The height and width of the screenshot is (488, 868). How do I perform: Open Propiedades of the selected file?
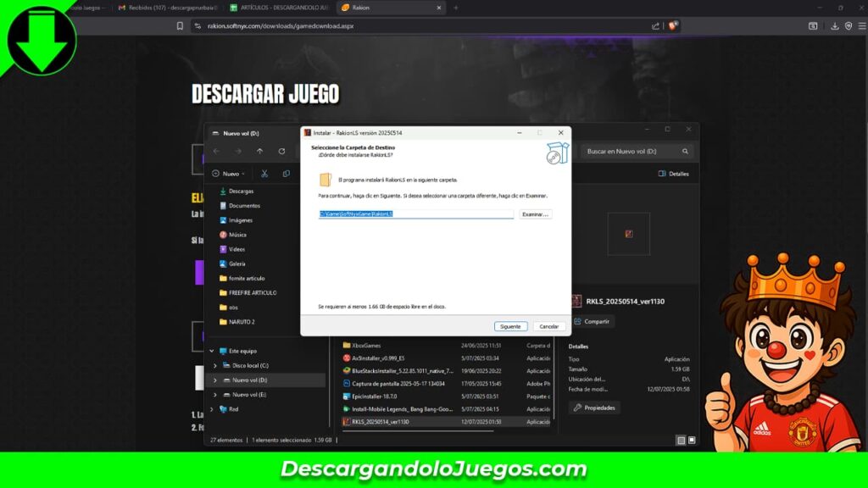594,408
